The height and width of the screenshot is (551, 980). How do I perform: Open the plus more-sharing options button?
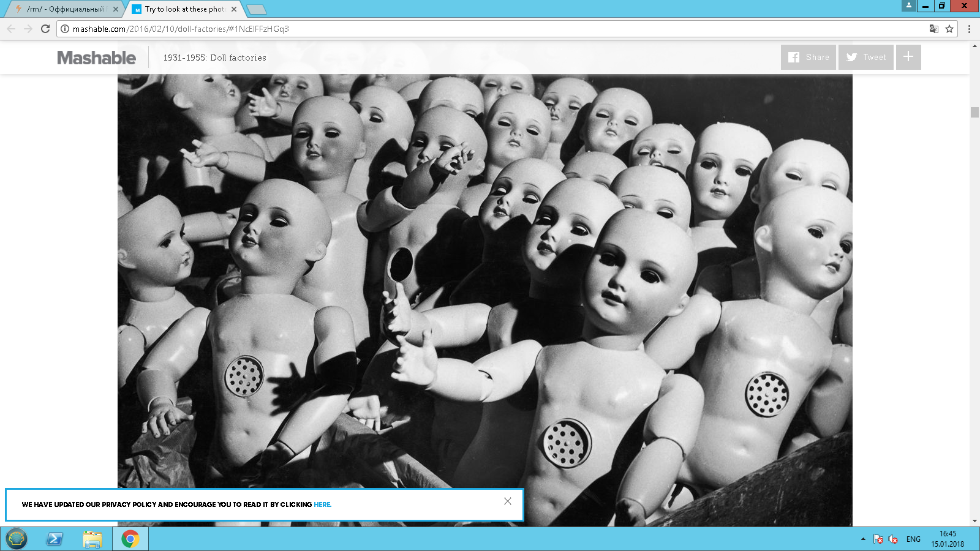pyautogui.click(x=908, y=57)
